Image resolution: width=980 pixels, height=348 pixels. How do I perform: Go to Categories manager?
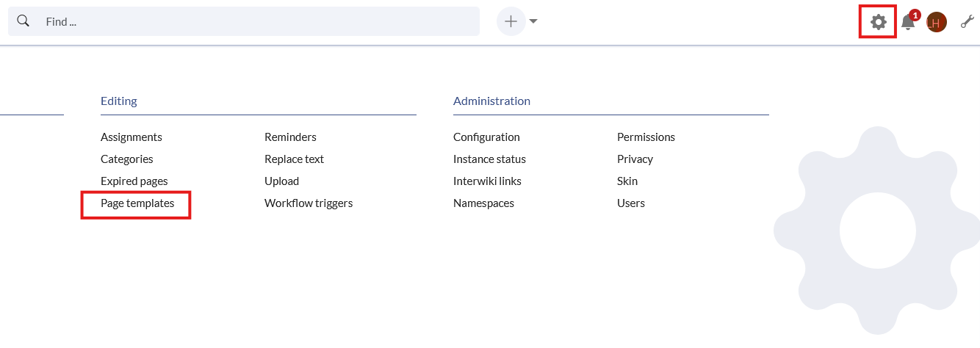[x=127, y=159]
